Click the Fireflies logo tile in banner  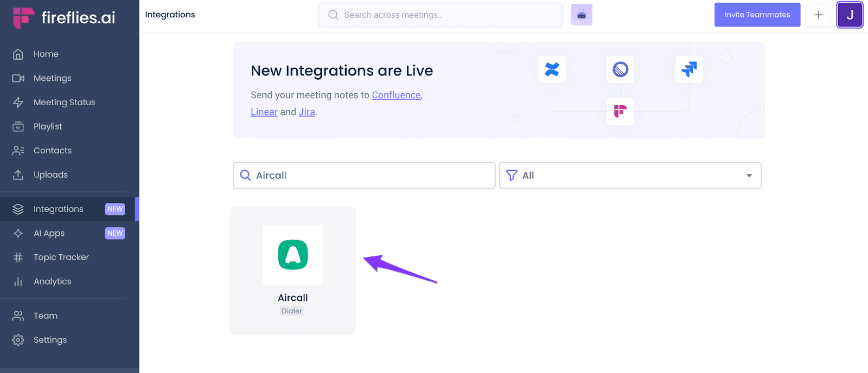[621, 111]
